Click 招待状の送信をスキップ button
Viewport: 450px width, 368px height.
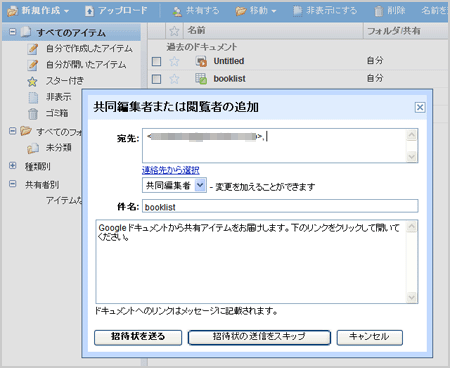click(x=259, y=337)
